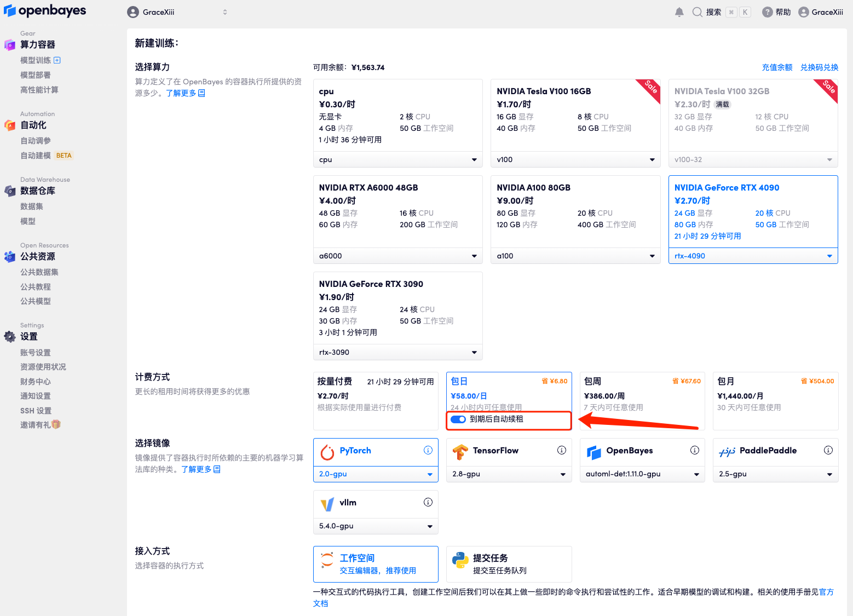The image size is (853, 616).
Task: Open SSH 设置 in the sidebar
Action: 36,410
